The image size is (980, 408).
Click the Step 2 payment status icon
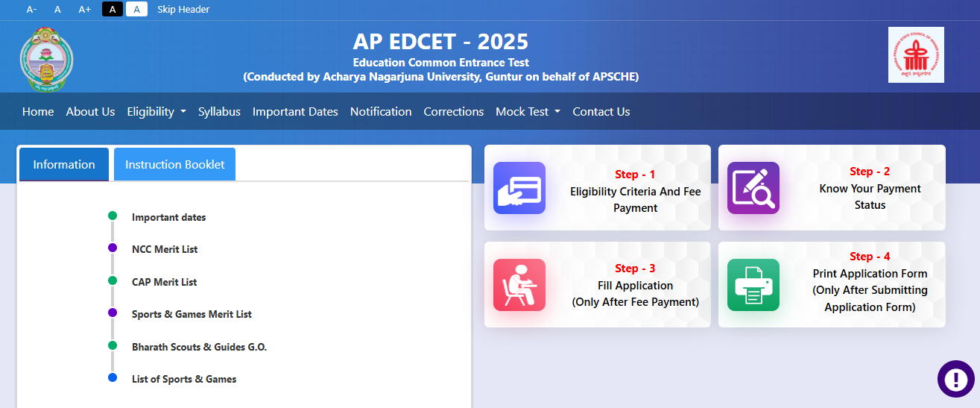point(753,188)
